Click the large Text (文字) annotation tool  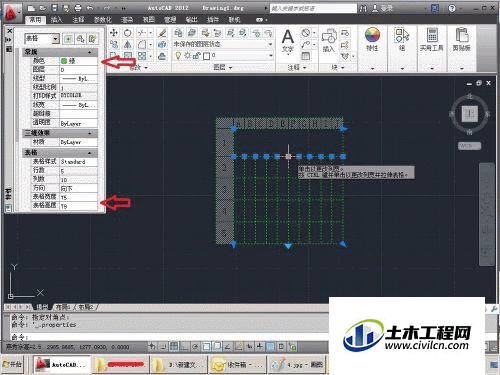point(288,41)
